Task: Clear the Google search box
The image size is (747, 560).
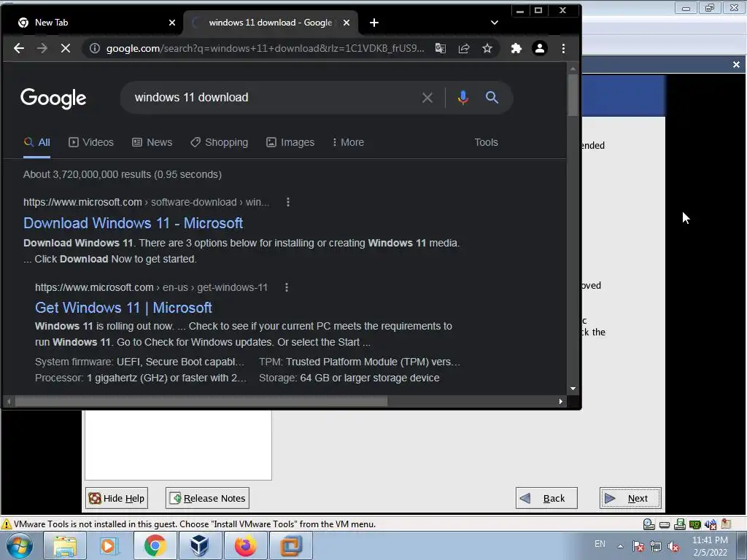Action: [427, 98]
